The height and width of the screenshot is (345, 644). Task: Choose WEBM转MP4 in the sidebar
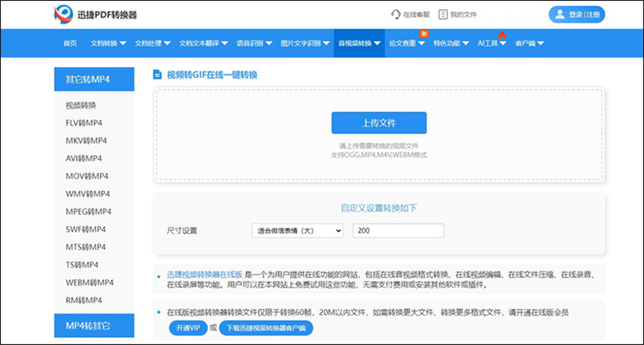[x=89, y=282]
